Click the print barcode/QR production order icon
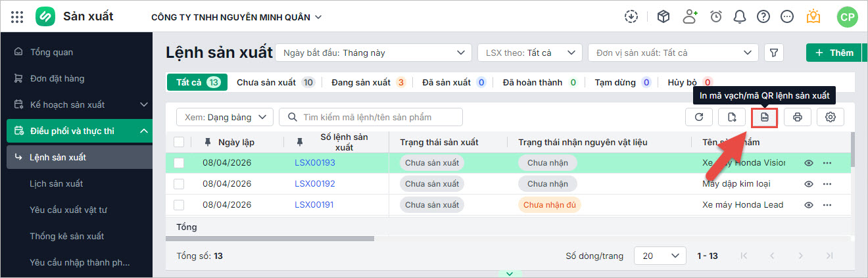The height and width of the screenshot is (278, 868). tap(765, 118)
